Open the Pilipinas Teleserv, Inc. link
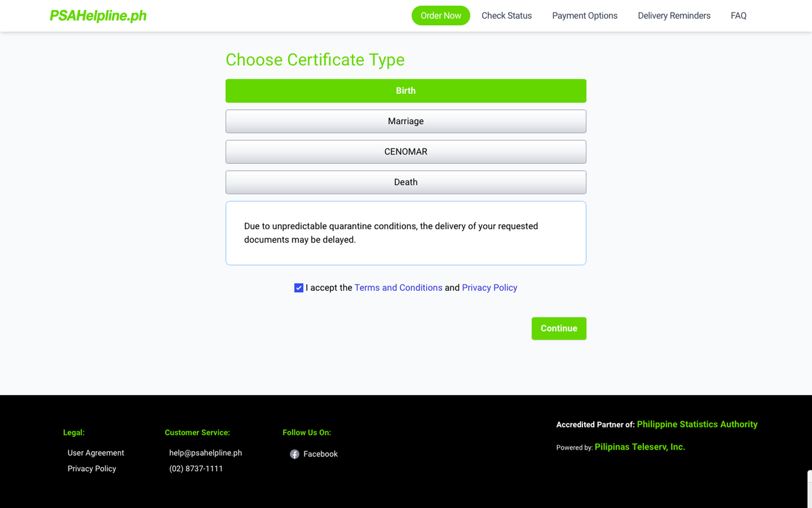Viewport: 812px width, 508px height. 639,447
